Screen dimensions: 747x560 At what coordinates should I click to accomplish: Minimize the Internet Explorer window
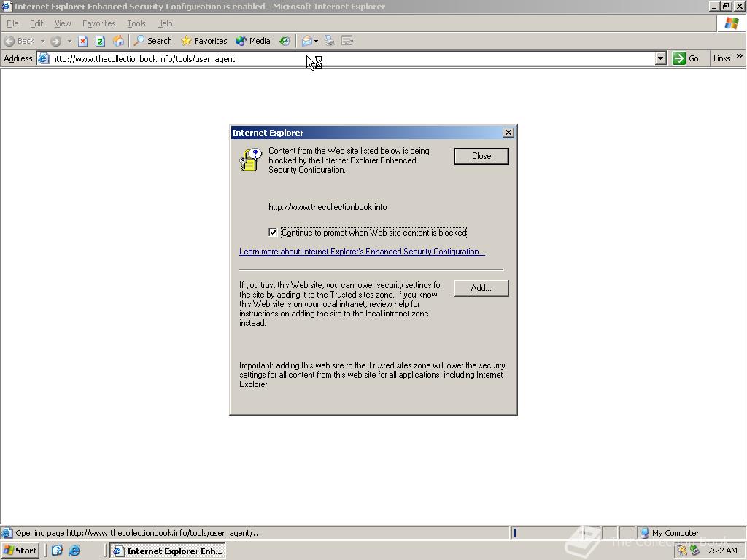pyautogui.click(x=714, y=7)
